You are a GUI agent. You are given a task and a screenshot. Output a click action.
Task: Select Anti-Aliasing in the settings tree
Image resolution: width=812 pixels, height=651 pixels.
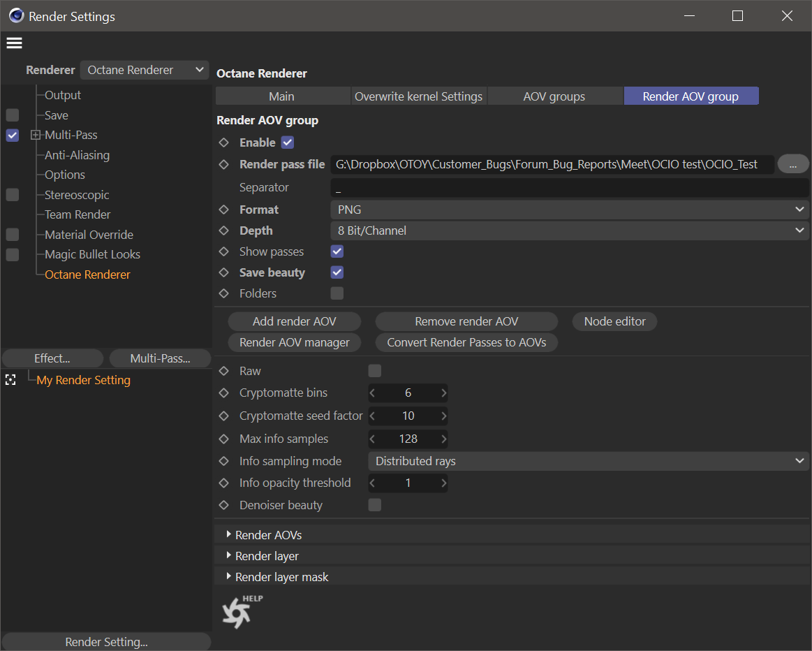click(x=77, y=155)
